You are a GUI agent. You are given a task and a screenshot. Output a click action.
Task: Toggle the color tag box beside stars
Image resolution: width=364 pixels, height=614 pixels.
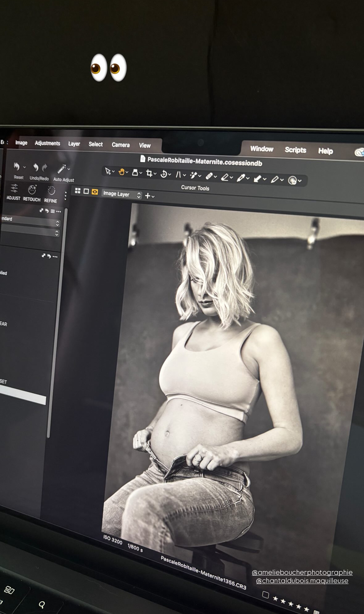tap(265, 595)
